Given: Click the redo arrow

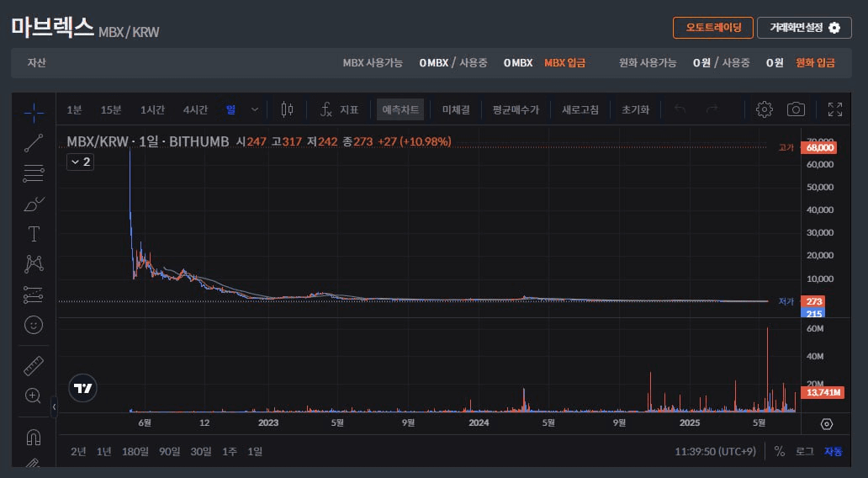Looking at the screenshot, I should click(x=712, y=109).
